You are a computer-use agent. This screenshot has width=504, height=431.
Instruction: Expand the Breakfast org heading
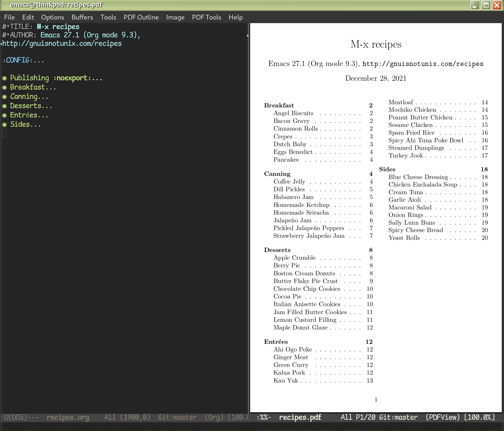coord(33,87)
